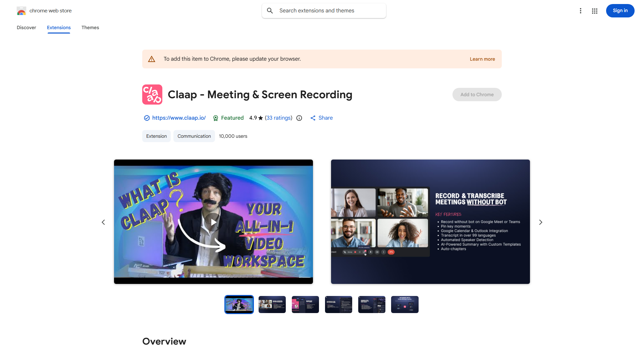Click the Claap extension logo

pyautogui.click(x=152, y=95)
